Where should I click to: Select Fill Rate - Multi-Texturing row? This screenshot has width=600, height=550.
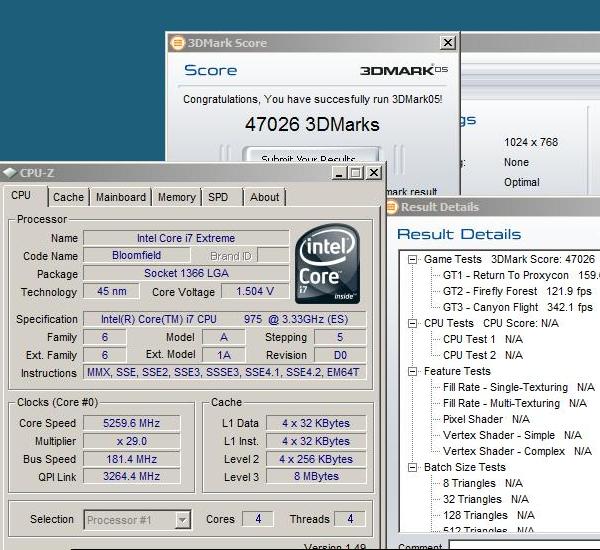[x=515, y=403]
